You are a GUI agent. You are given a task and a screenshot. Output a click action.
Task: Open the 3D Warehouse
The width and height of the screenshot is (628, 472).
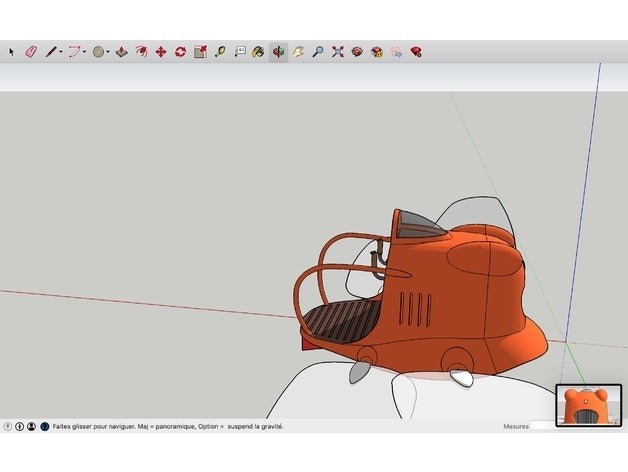pyautogui.click(x=357, y=51)
